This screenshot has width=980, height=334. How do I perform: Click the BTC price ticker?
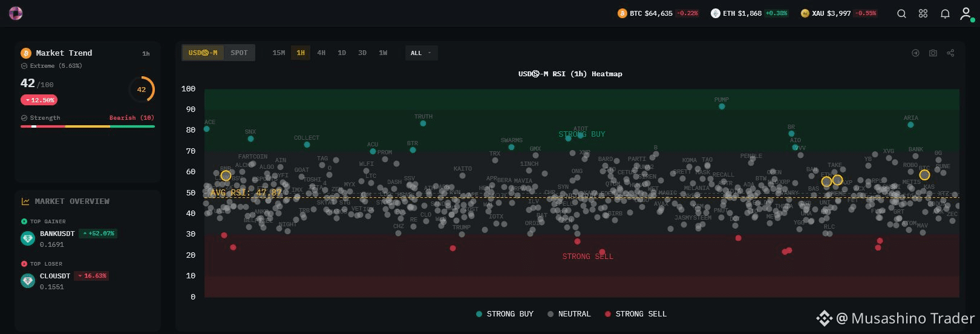pos(658,13)
